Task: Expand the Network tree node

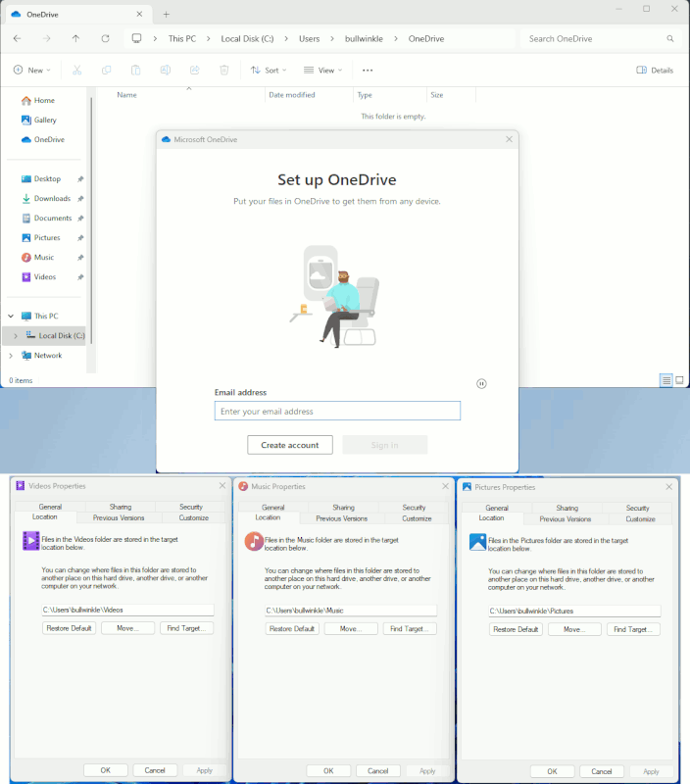Action: pos(11,356)
